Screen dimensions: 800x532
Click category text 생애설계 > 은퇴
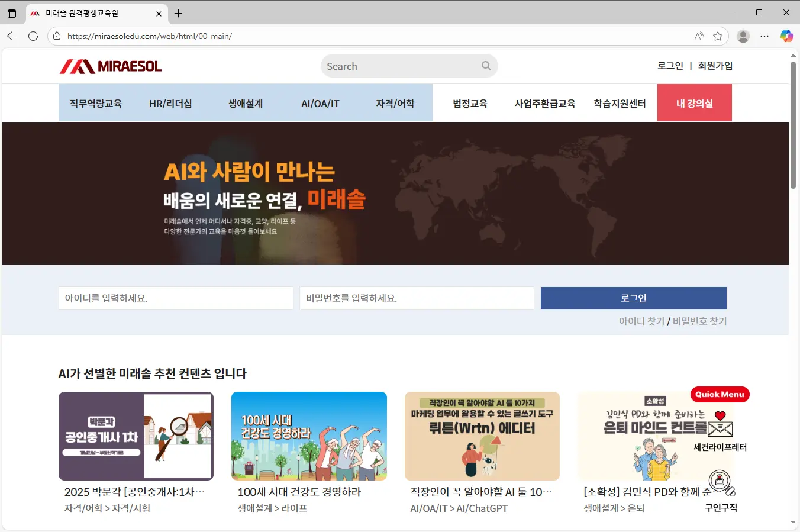point(614,508)
